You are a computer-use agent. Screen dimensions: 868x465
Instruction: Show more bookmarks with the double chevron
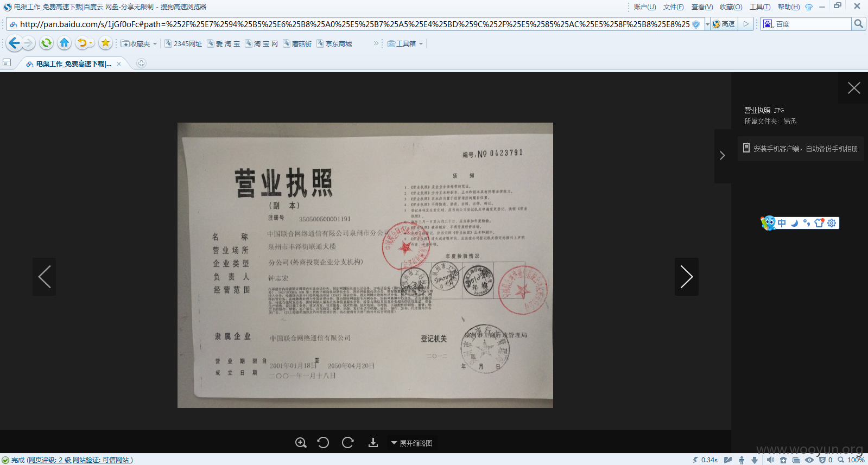point(376,43)
